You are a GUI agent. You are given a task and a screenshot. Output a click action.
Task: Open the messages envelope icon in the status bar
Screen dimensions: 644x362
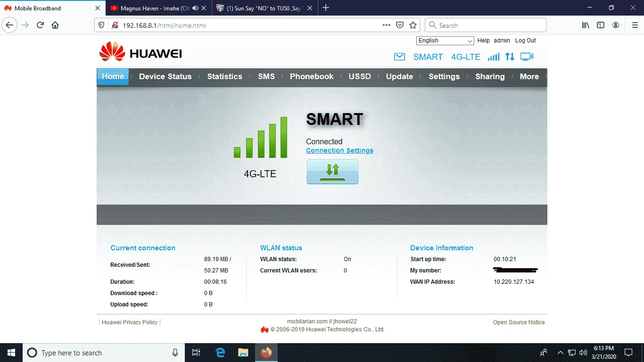coord(399,57)
